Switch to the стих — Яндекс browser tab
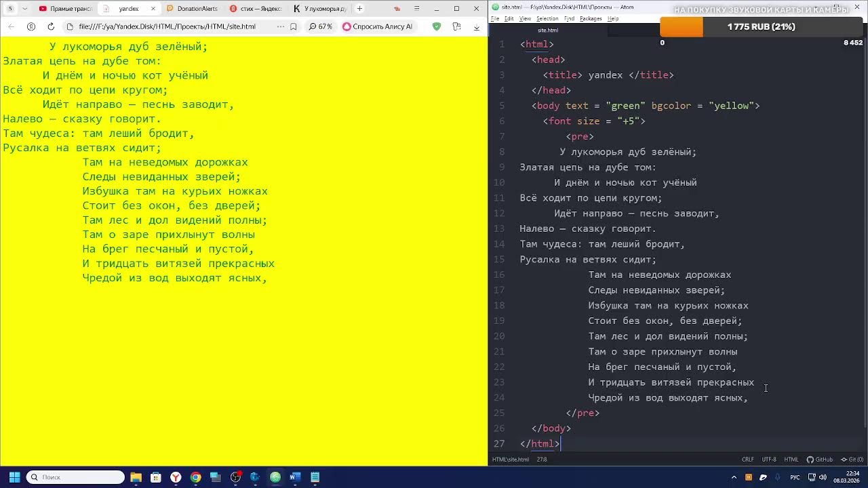 (256, 9)
